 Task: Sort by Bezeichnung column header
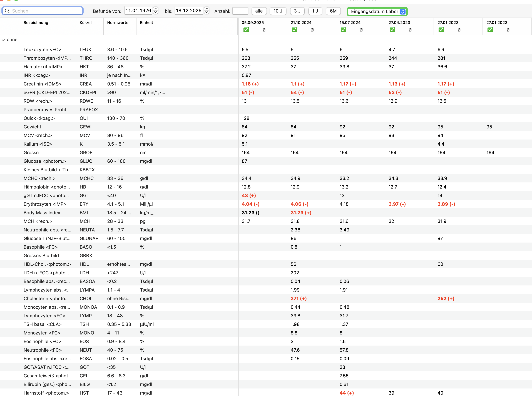(36, 23)
